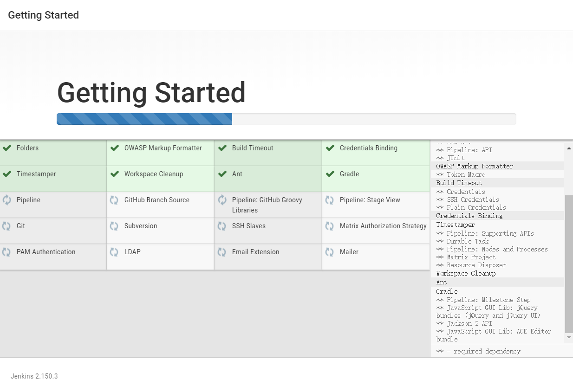Click the spinner icon beside Pipeline: Stage View
The width and height of the screenshot is (573, 392).
tap(330, 200)
